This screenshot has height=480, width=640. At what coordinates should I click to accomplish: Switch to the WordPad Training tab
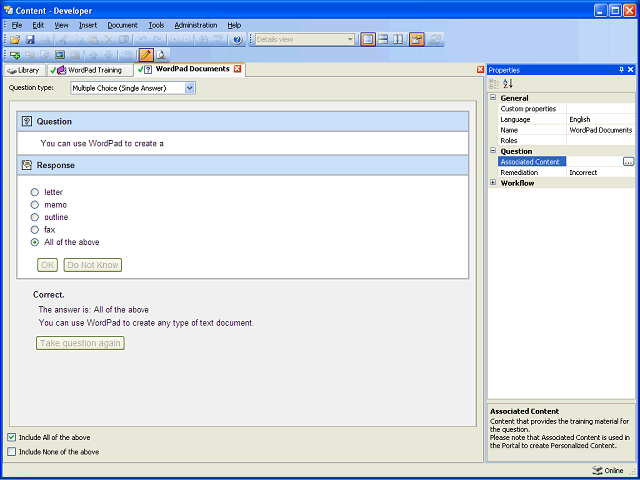(x=90, y=70)
